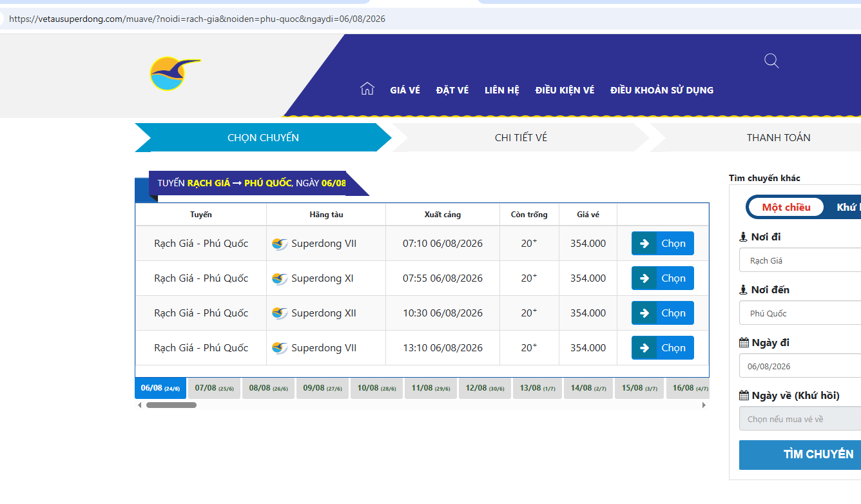Viewport: 861px width, 504px height.
Task: Click the Xuất cảng column header
Action: point(443,215)
